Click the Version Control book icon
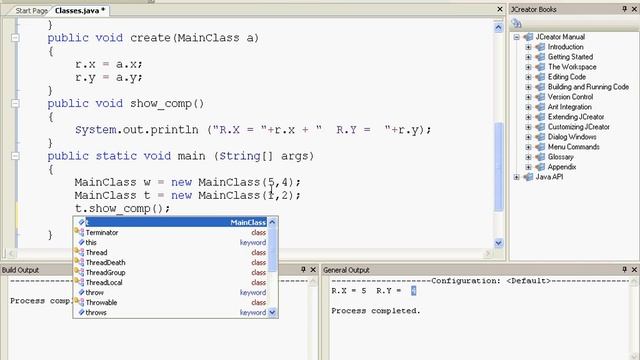640x360 pixels. (x=540, y=97)
